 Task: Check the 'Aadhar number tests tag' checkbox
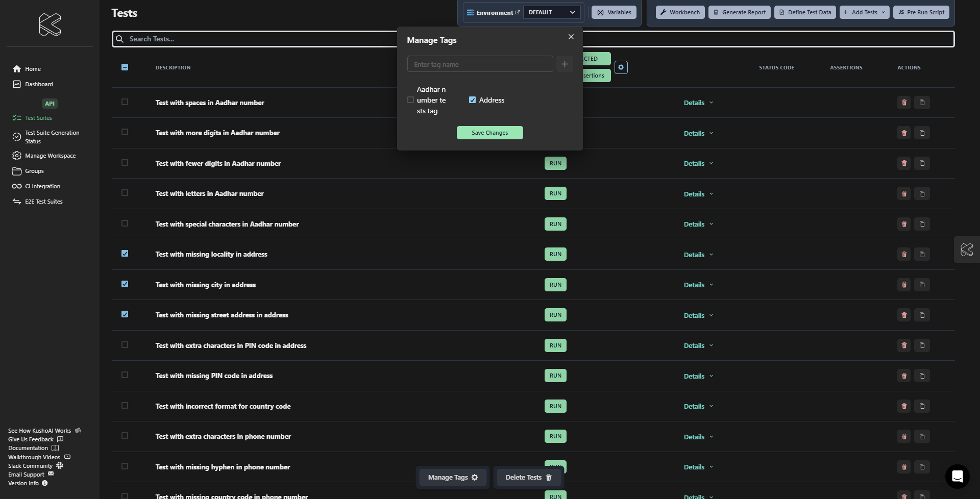click(411, 100)
